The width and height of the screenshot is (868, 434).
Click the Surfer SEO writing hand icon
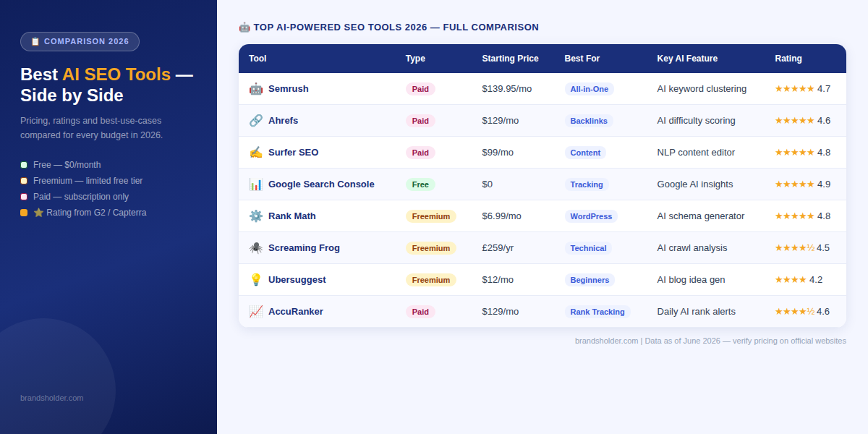[256, 153]
